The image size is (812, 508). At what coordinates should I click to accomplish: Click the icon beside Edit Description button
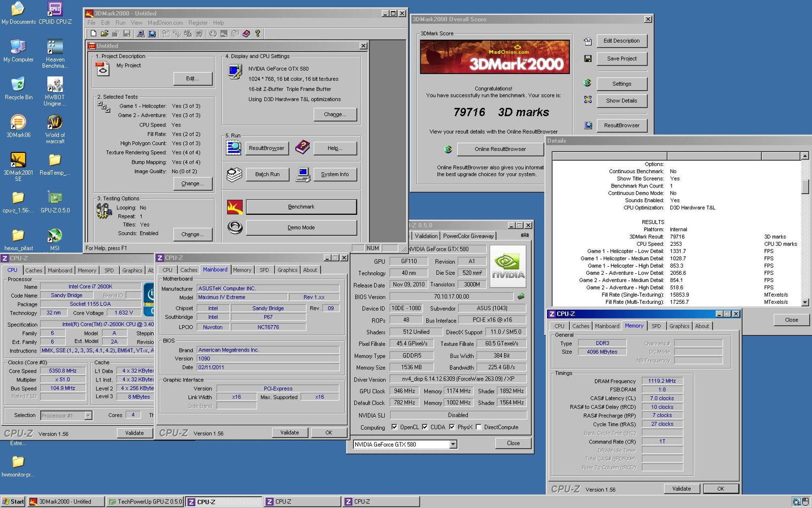(588, 41)
